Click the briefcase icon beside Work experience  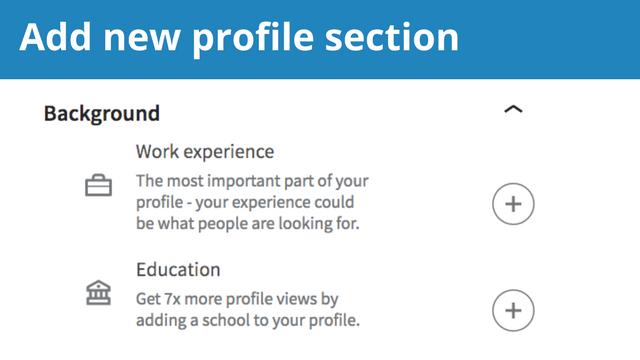(x=98, y=186)
